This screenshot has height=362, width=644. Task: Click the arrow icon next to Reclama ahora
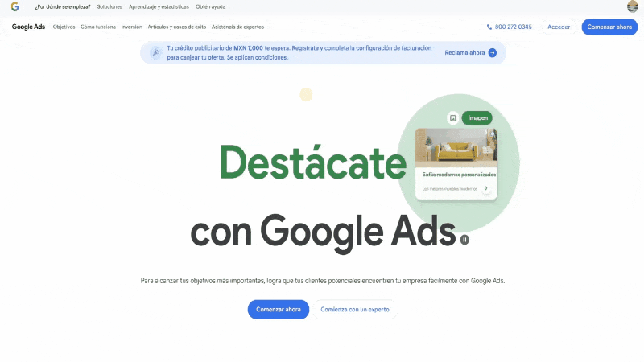pos(492,53)
